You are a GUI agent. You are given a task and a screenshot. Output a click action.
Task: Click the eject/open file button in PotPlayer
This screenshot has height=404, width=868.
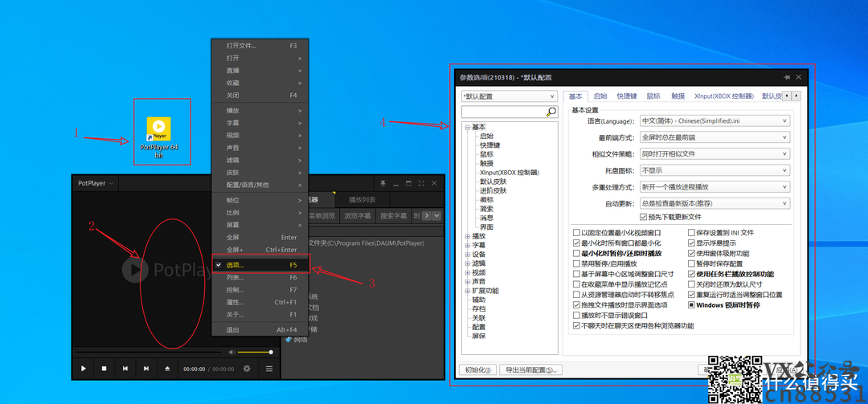click(x=167, y=369)
